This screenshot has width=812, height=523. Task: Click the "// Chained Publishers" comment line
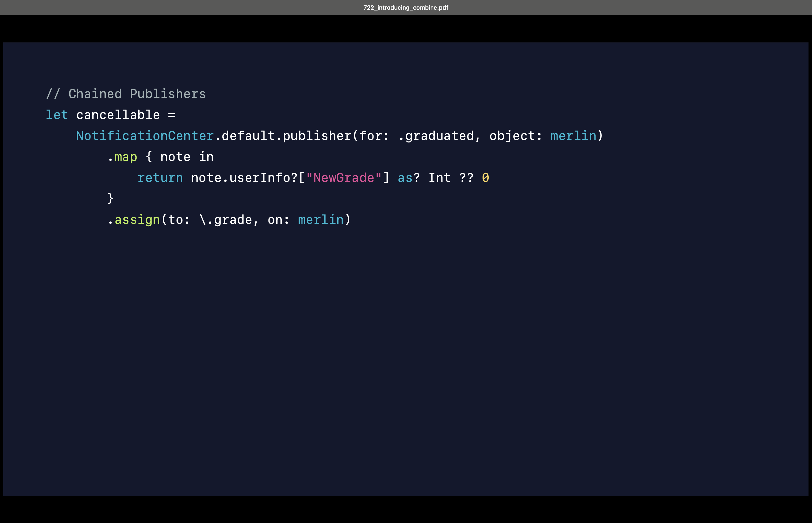click(126, 94)
